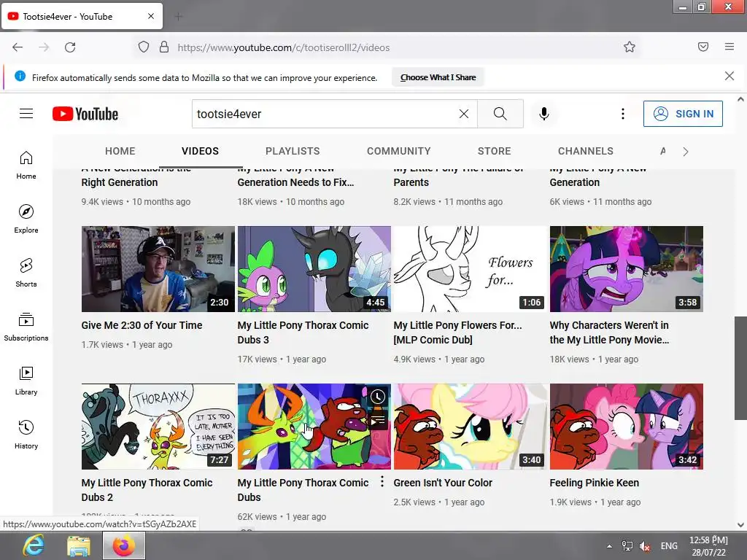Click the 3:58 Twilight Sparkle thumbnail
The width and height of the screenshot is (747, 560).
click(627, 269)
